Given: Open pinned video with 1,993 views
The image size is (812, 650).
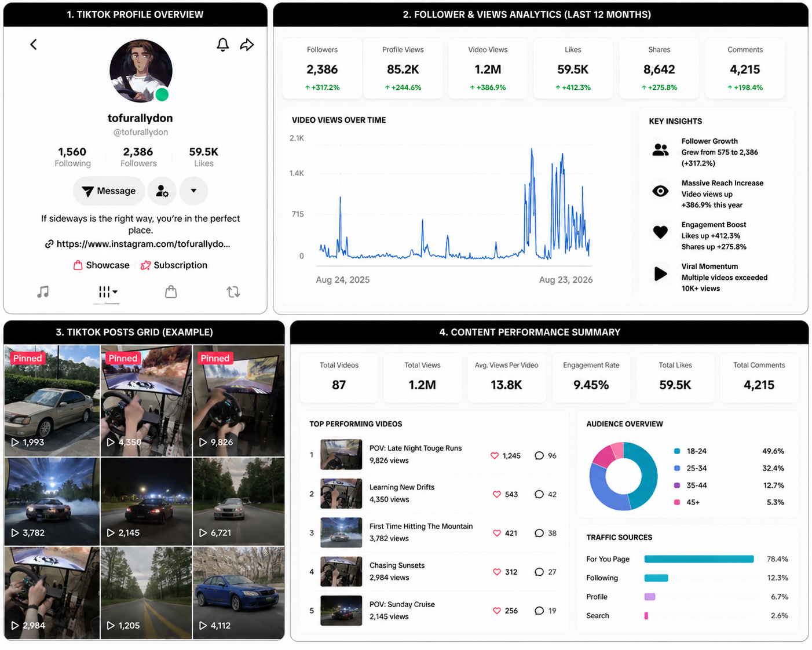Looking at the screenshot, I should [x=52, y=401].
